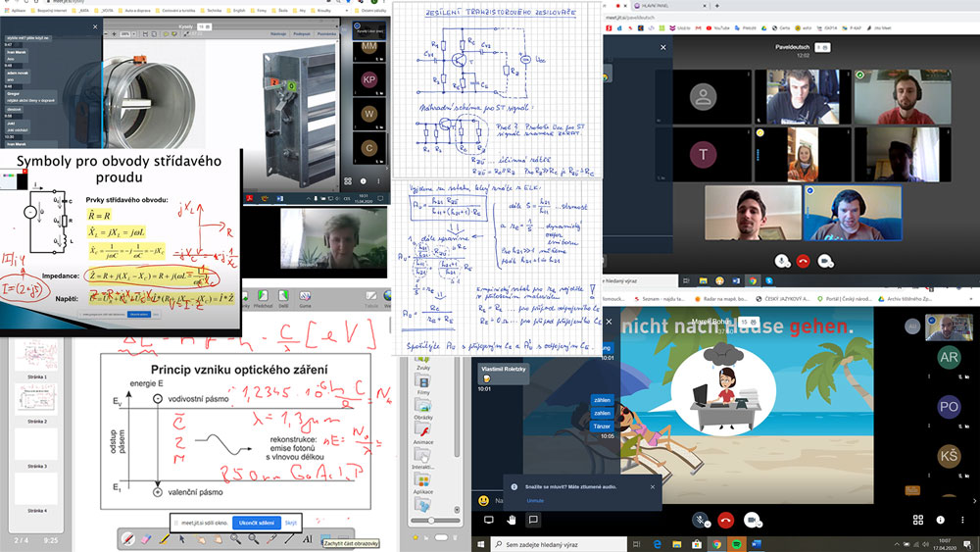Click the Guma tool in notebook toolbar
The image size is (980, 552).
click(305, 298)
